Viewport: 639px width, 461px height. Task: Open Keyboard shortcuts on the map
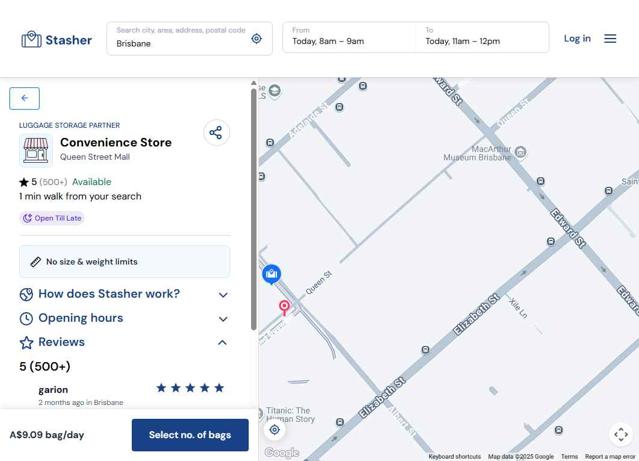[x=454, y=457]
